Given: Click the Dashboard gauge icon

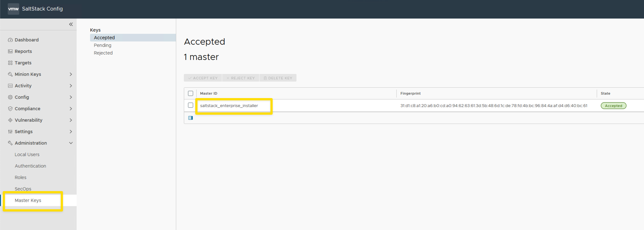Looking at the screenshot, I should coord(10,40).
